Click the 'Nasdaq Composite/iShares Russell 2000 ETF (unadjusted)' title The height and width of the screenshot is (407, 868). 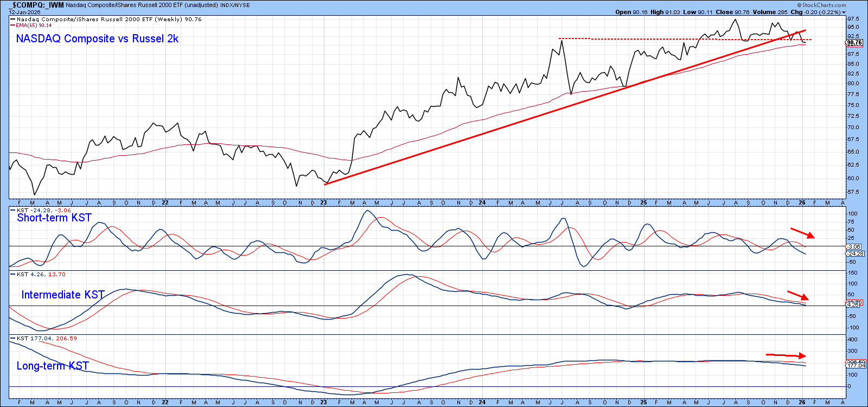(x=142, y=5)
